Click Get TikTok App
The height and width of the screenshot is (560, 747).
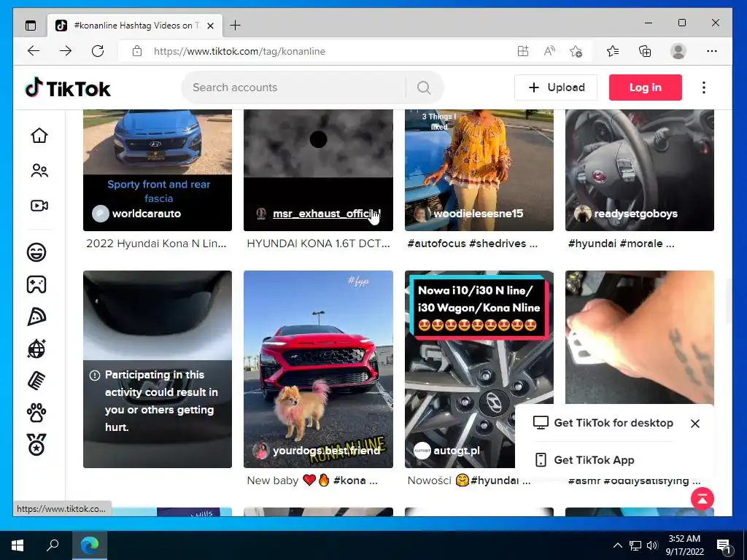pos(585,460)
